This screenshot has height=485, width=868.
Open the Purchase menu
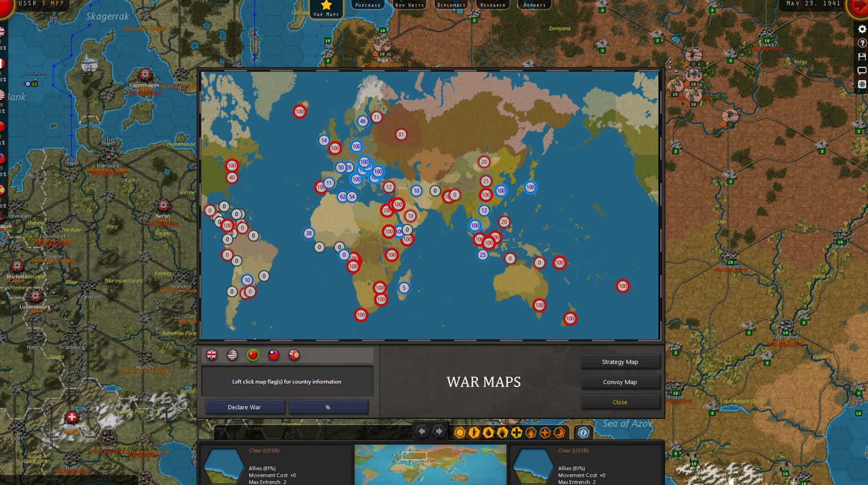[x=368, y=5]
